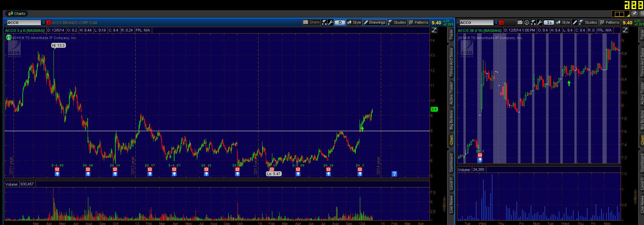This screenshot has height=225, width=644.
Task: Click the Share button in left chart
Action: click(x=311, y=22)
